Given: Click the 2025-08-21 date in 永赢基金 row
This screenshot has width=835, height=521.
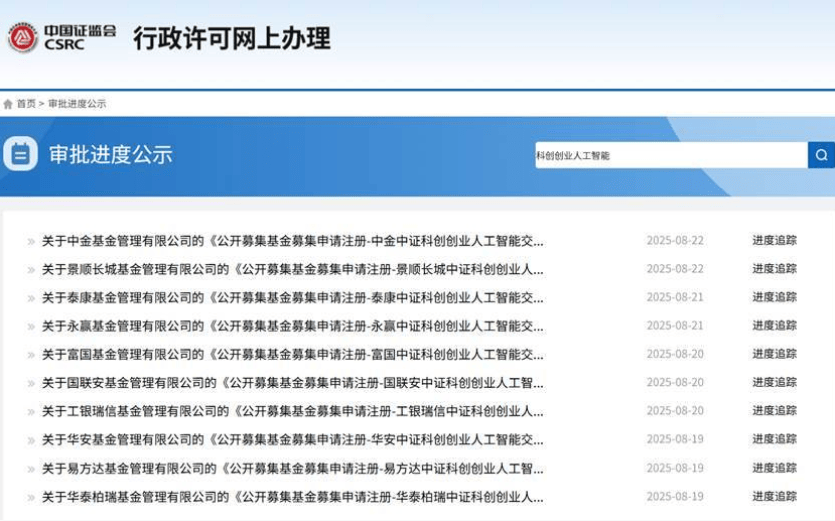Looking at the screenshot, I should pos(675,325).
